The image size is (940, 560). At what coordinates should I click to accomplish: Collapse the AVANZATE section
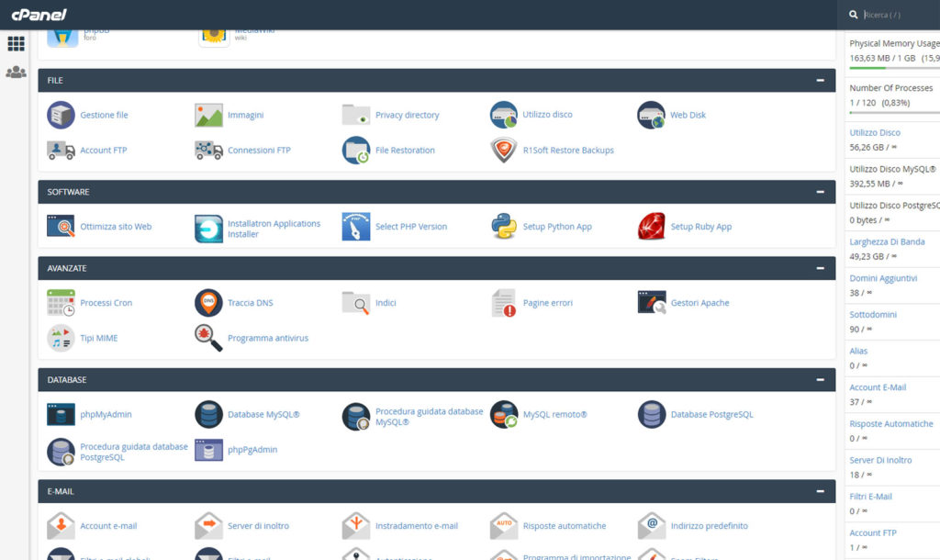tap(820, 268)
